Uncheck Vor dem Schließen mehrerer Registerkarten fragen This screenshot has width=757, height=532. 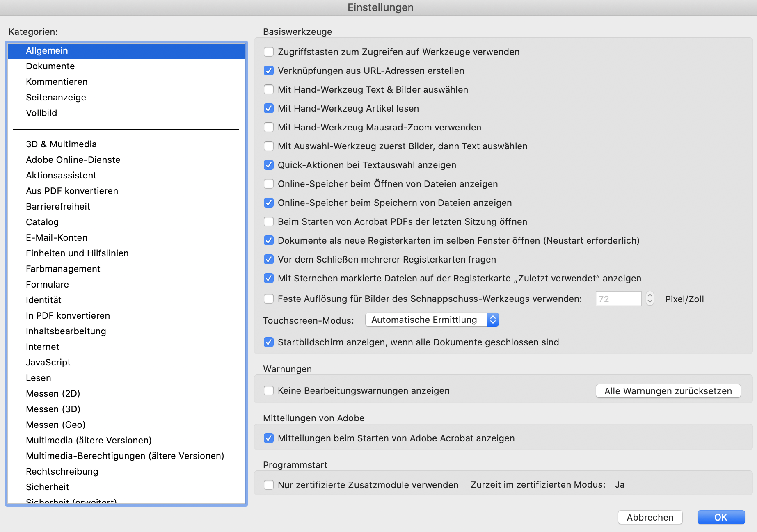269,259
